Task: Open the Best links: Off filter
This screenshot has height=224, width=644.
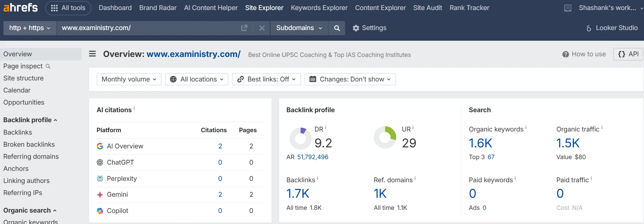Action: (266, 79)
